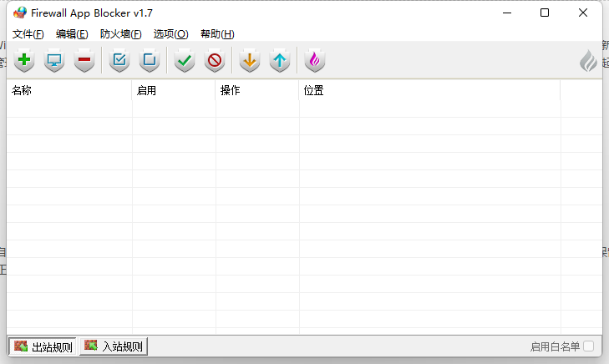Enable the 启用白名单 checkbox
Viewport: 609px width, 364px height.
pos(588,346)
